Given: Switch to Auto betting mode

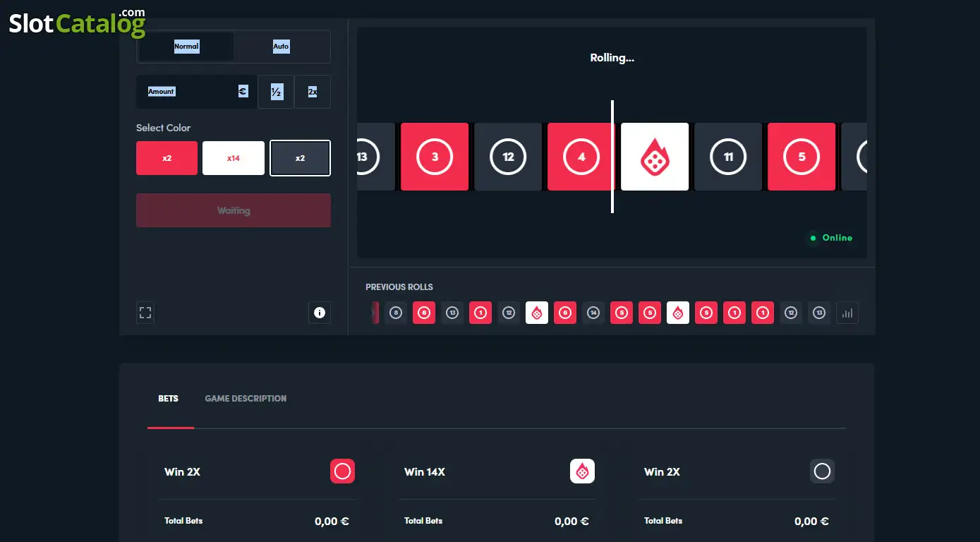Looking at the screenshot, I should point(281,46).
